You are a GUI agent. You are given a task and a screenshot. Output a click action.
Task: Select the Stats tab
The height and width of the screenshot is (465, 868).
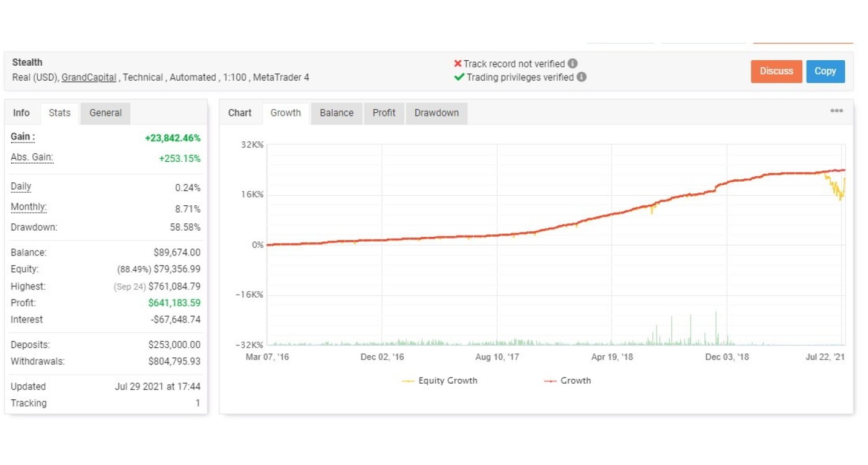(x=60, y=113)
